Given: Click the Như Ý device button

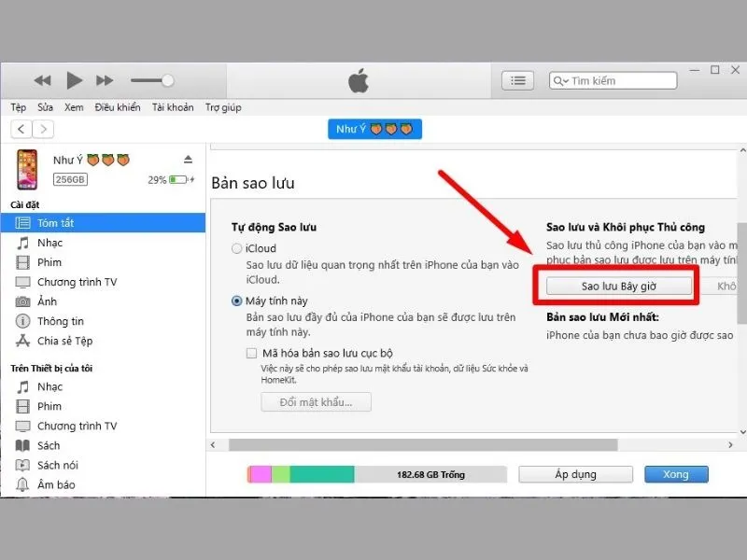Looking at the screenshot, I should click(375, 129).
